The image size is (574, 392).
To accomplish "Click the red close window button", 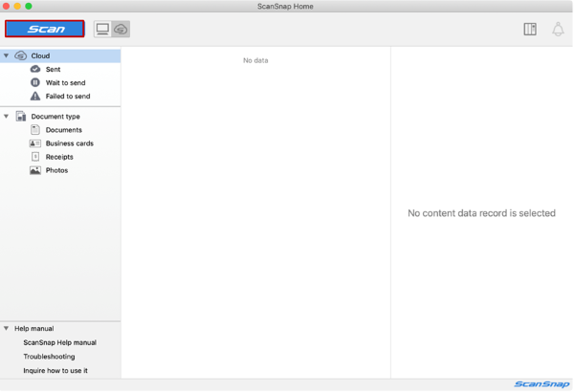I will (x=7, y=7).
